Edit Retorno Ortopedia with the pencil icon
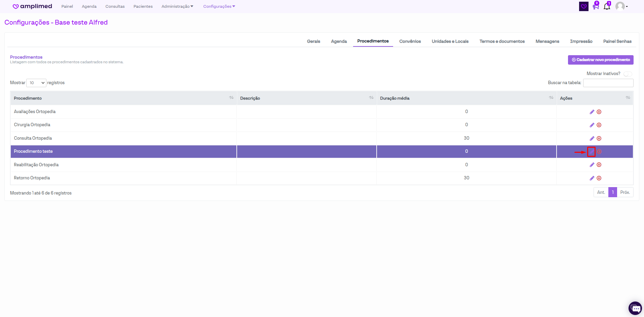The height and width of the screenshot is (317, 644). point(592,178)
